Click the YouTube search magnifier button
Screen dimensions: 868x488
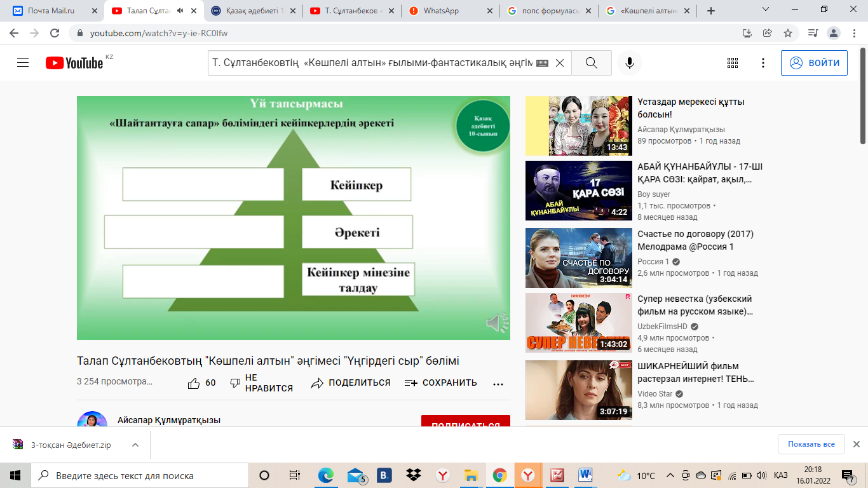coord(592,63)
